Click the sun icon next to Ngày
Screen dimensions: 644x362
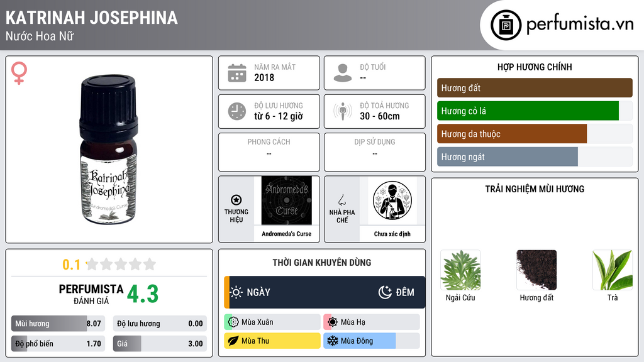click(x=236, y=292)
